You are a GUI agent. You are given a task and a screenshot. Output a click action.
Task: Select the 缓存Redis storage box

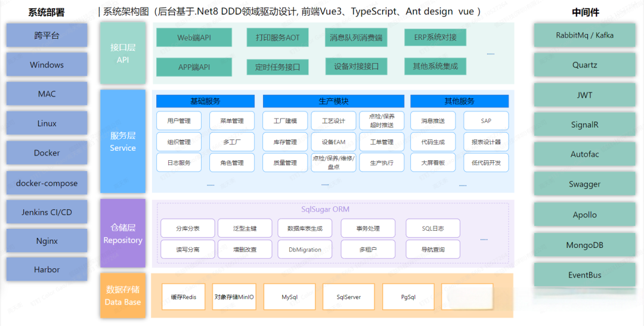(184, 296)
